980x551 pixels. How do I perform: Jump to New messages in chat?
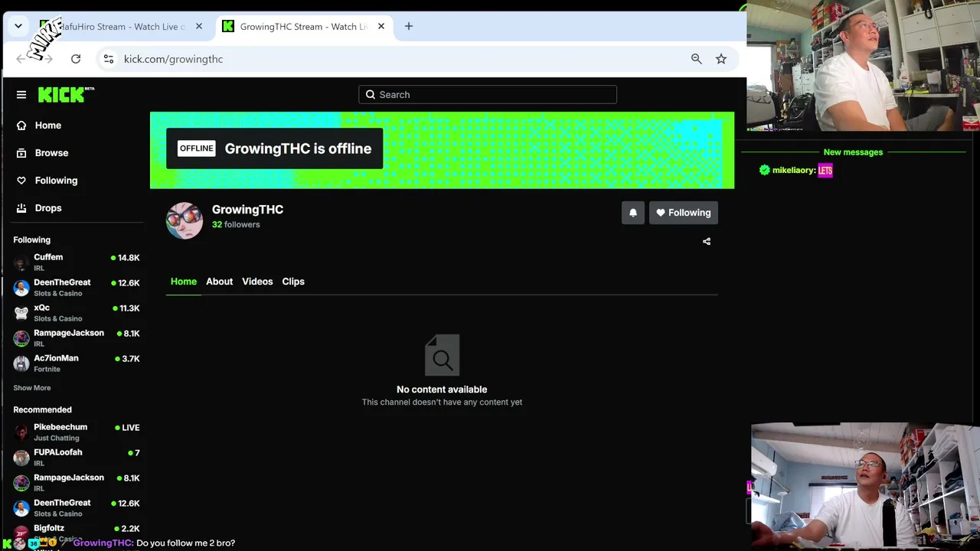(x=853, y=152)
